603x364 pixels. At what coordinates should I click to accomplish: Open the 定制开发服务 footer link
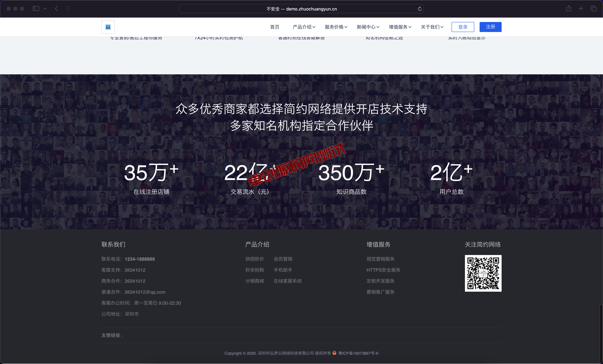[380, 281]
